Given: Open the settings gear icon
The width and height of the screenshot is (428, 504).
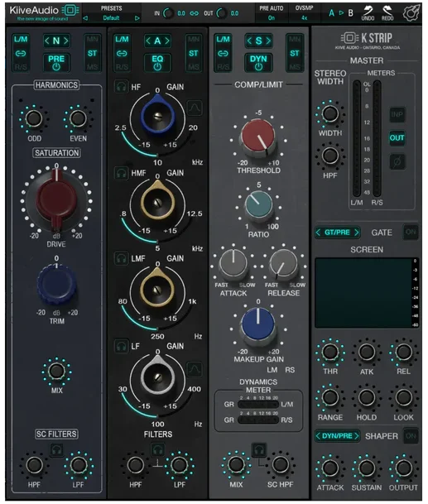Looking at the screenshot, I should pyautogui.click(x=411, y=13).
